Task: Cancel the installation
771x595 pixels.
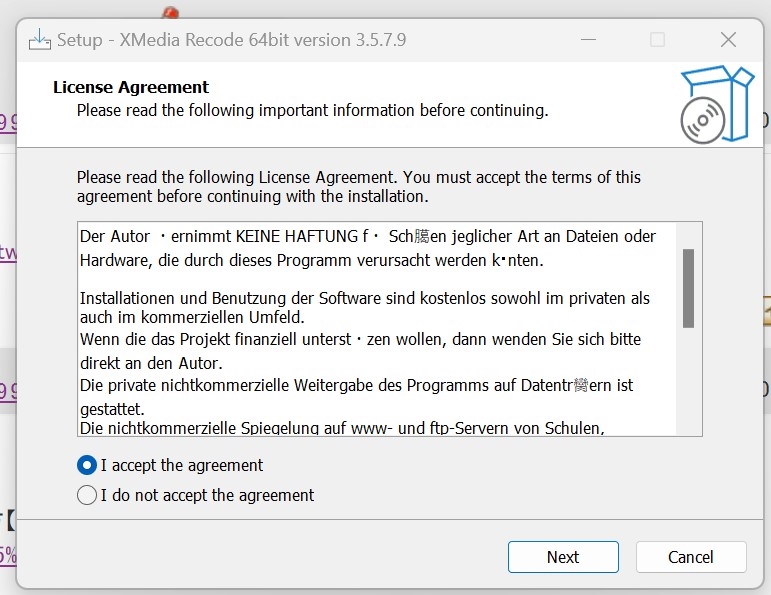Action: click(691, 557)
